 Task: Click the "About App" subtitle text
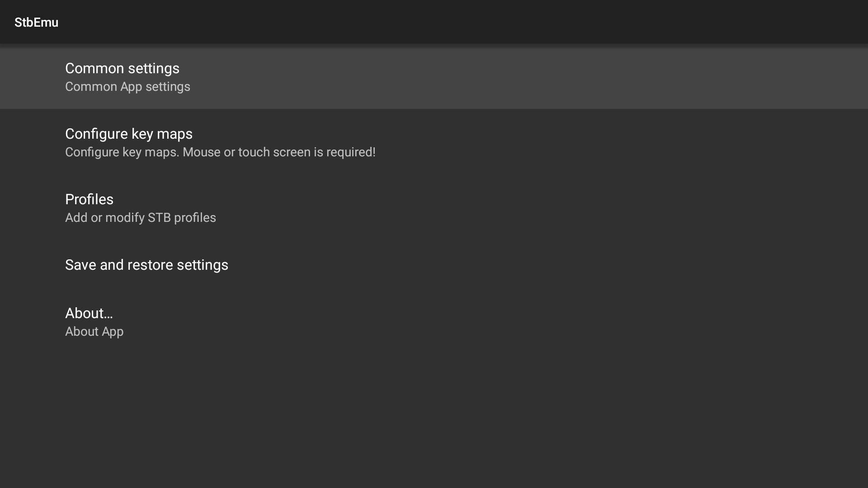click(x=94, y=332)
